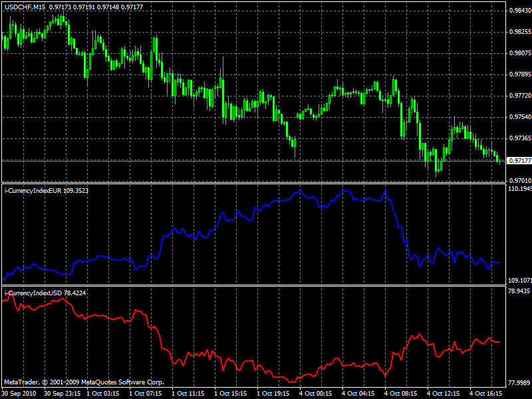This screenshot has height=399, width=532.
Task: Click the 77.9989 USD index scale value
Action: pyautogui.click(x=519, y=383)
